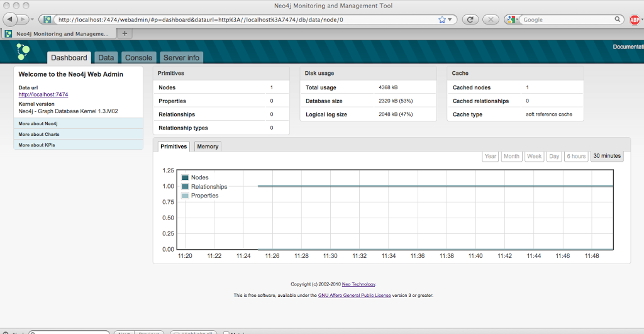Image resolution: width=644 pixels, height=334 pixels.
Task: Select the Primitives chart tab
Action: [174, 147]
